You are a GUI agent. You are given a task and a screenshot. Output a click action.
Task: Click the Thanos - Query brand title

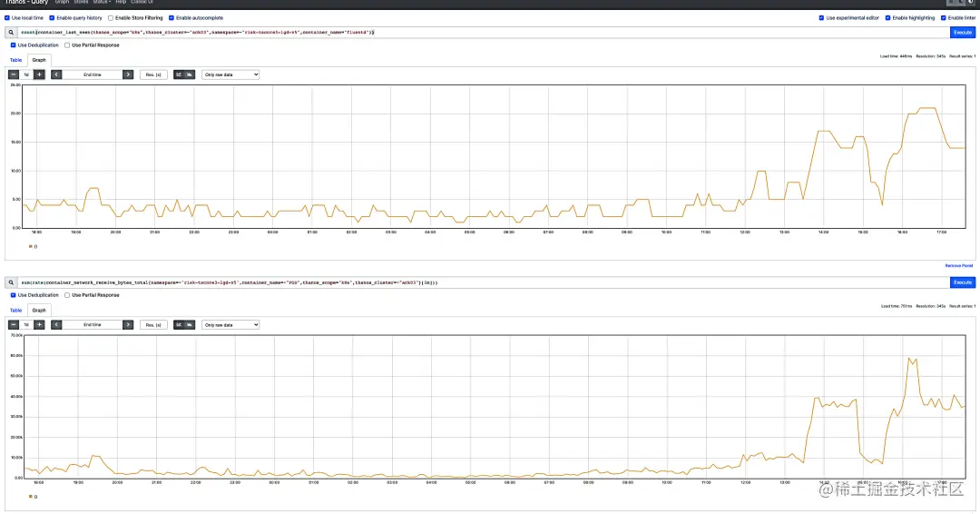click(x=26, y=3)
